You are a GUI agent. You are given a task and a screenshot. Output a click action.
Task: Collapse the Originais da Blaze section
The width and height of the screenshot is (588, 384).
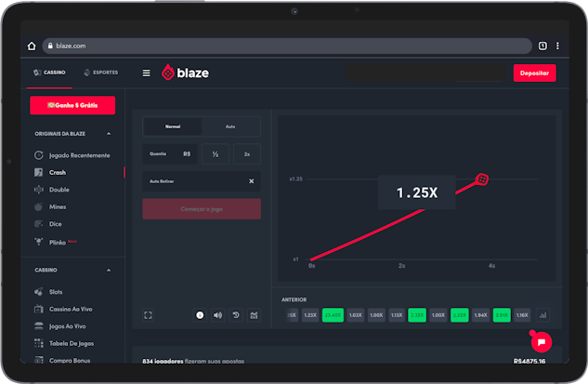pos(109,134)
